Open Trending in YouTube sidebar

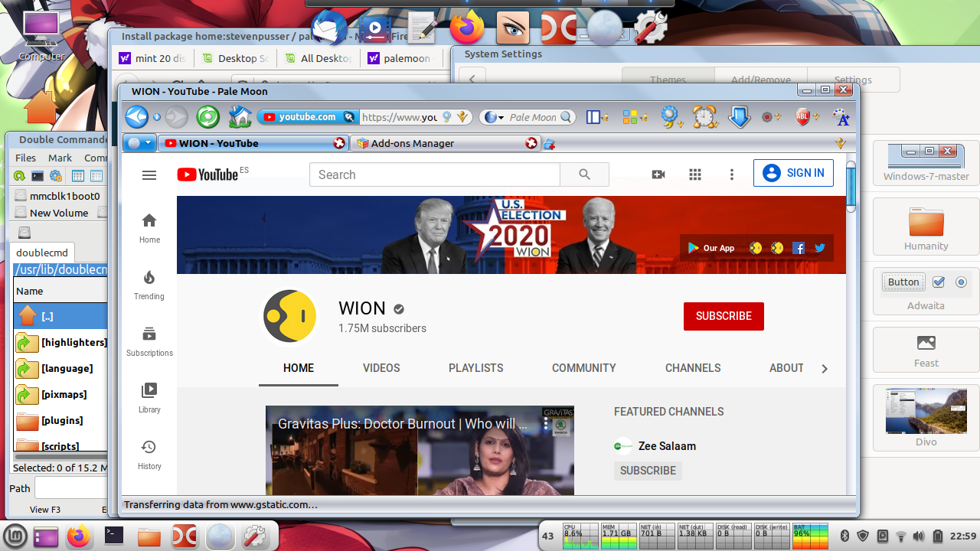click(x=149, y=285)
